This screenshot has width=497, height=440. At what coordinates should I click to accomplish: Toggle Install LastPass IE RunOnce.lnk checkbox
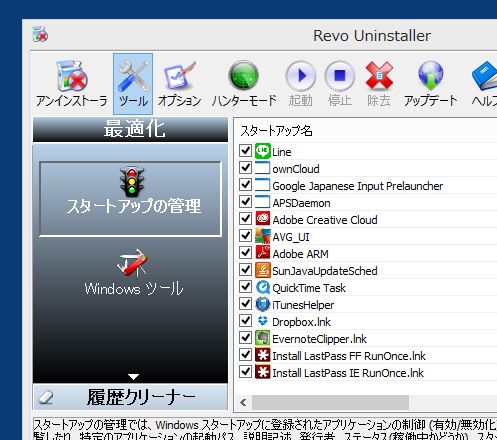(x=245, y=372)
